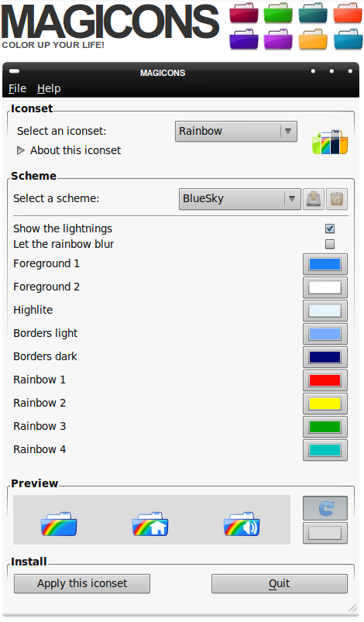Click the orange folder in the banner
The image size is (364, 622).
(x=313, y=39)
